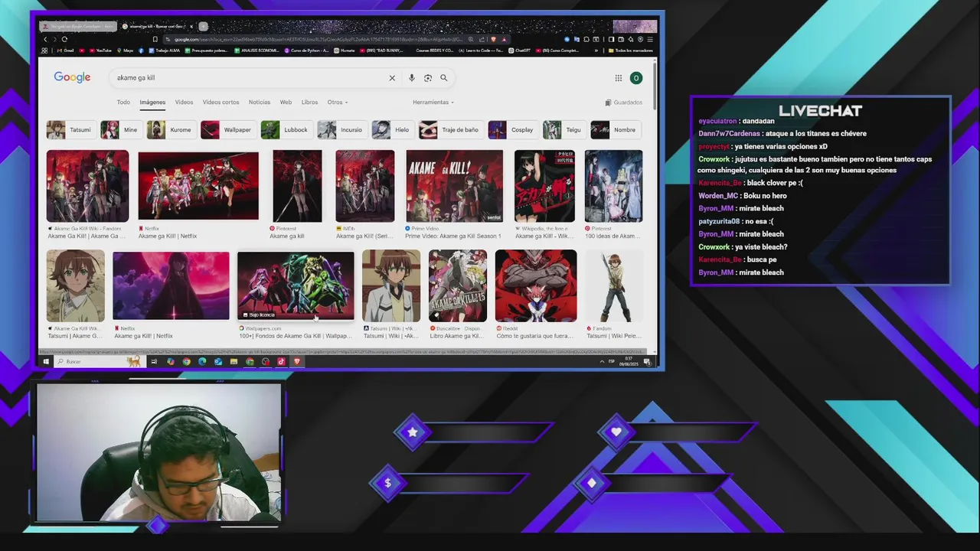This screenshot has height=551, width=980.
Task: Click the Windows taskbar Buscar search box
Action: click(x=102, y=362)
